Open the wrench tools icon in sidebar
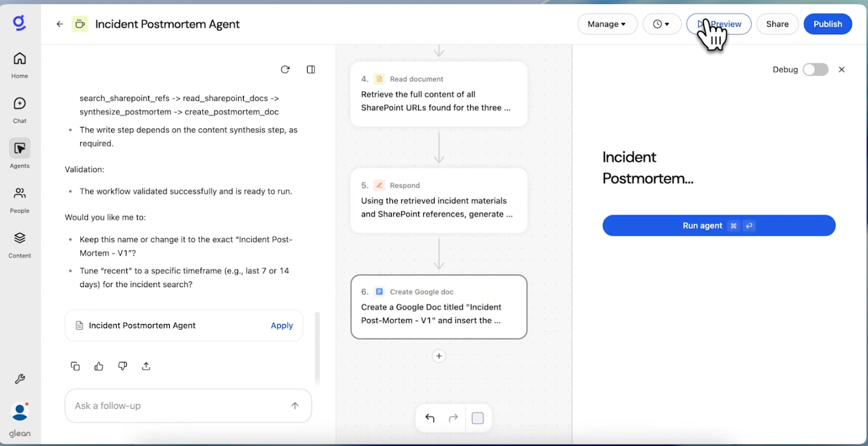The image size is (868, 446). coord(20,379)
